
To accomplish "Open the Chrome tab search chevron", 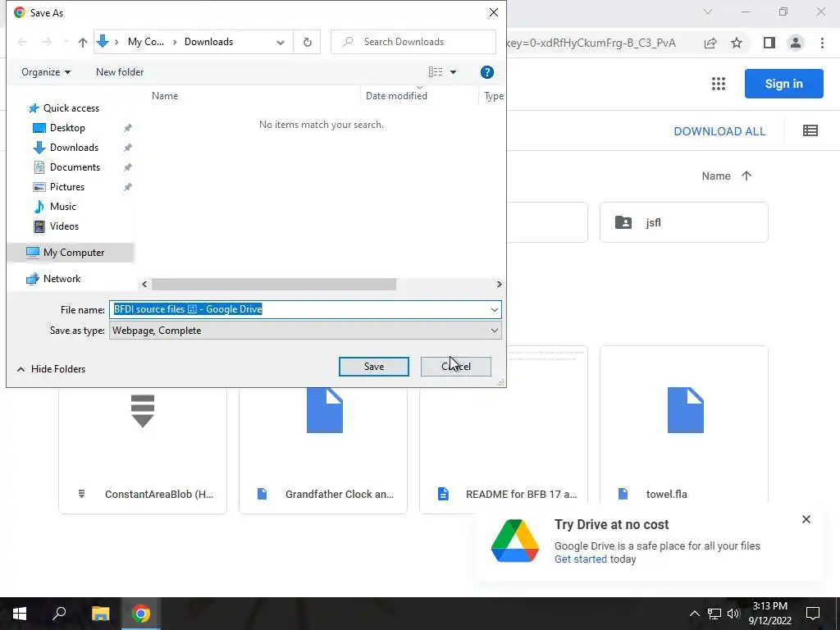I will (708, 11).
